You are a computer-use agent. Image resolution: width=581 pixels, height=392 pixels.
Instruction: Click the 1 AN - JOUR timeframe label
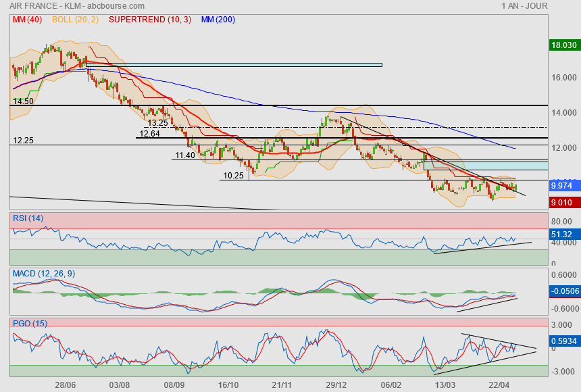[x=524, y=6]
